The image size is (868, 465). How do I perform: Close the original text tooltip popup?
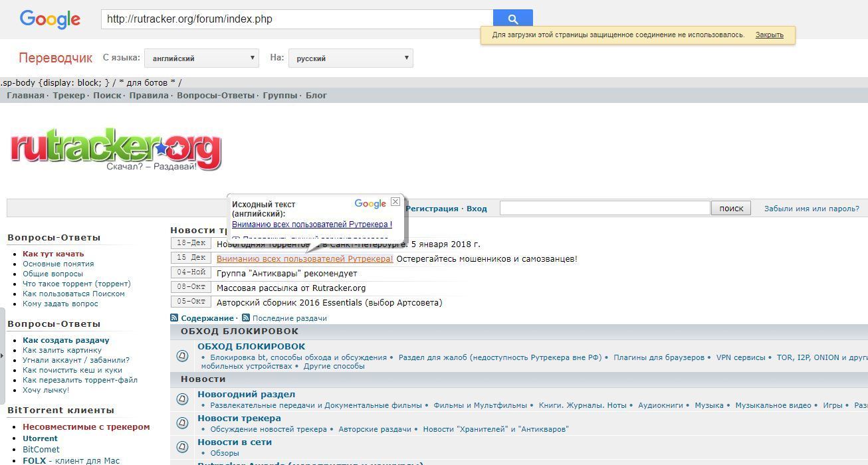click(395, 201)
